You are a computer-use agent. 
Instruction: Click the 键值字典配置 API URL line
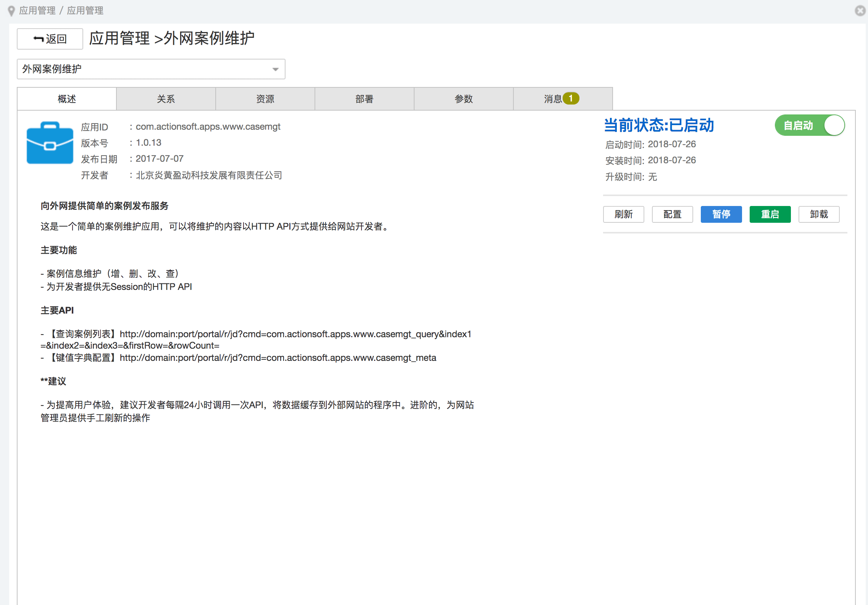coord(239,357)
